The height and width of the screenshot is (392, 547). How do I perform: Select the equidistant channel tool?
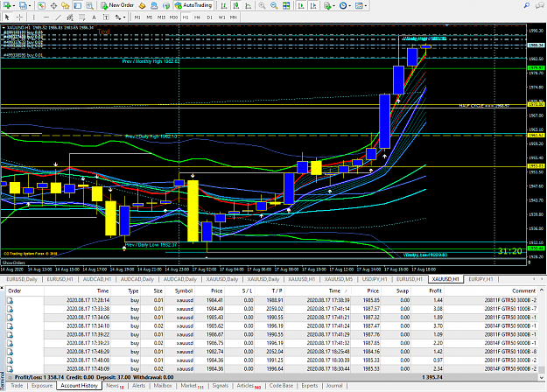click(x=70, y=17)
